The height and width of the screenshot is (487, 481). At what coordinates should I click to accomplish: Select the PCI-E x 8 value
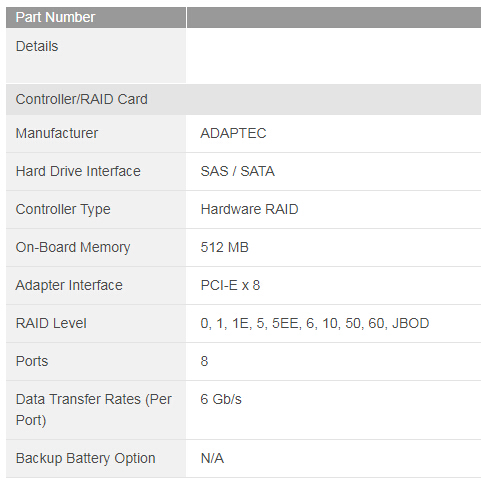point(230,285)
